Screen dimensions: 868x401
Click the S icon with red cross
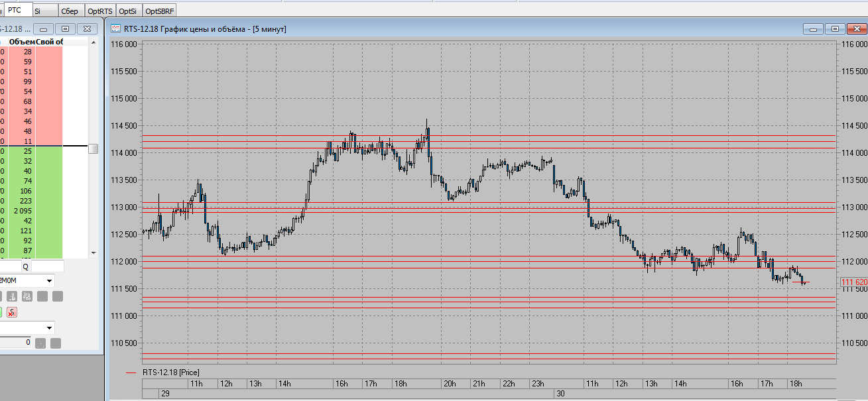coord(12,312)
